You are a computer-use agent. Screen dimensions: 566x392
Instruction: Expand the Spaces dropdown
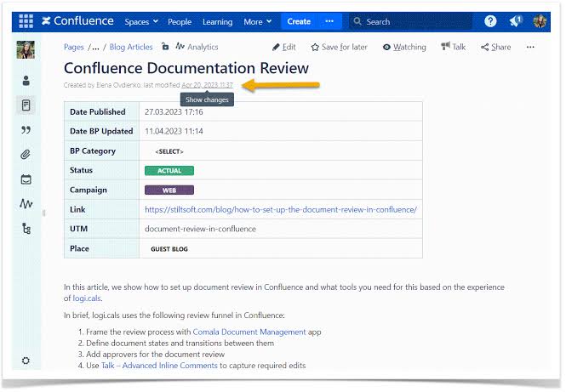pyautogui.click(x=141, y=22)
